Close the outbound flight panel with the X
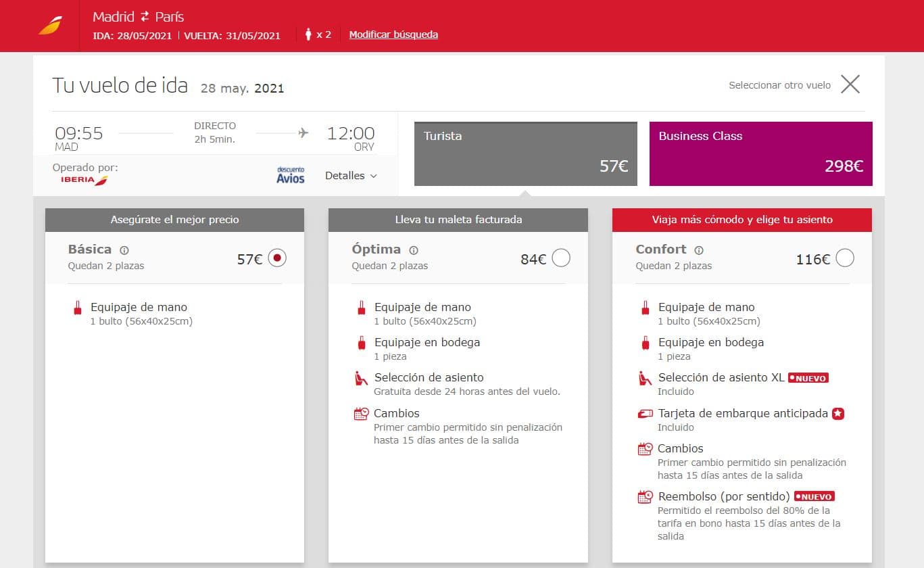Screen dimensions: 924x568 pyautogui.click(x=850, y=85)
